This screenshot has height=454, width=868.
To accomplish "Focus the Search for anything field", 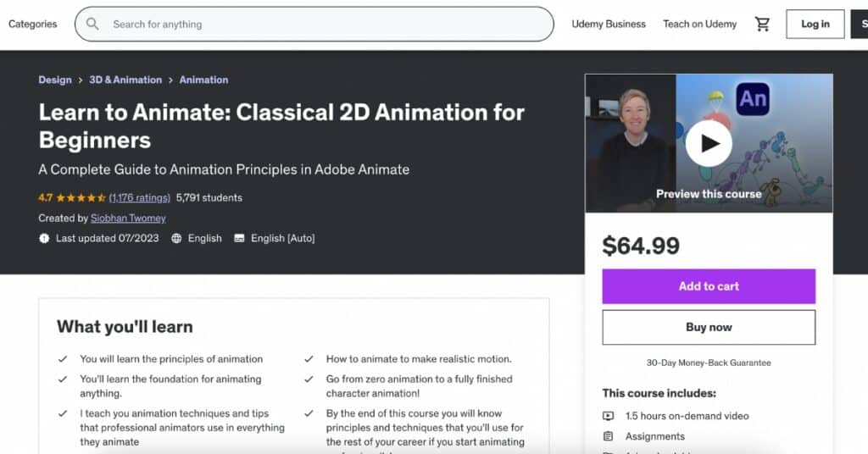I will [322, 24].
